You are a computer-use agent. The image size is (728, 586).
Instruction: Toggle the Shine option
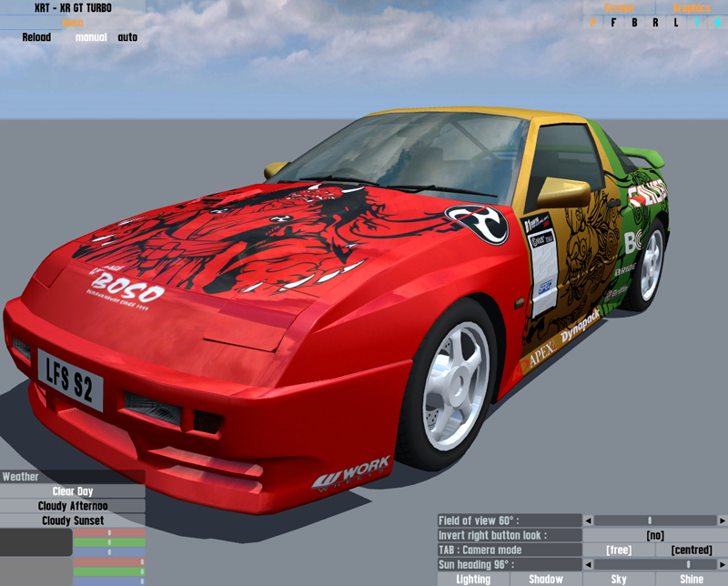tap(692, 579)
